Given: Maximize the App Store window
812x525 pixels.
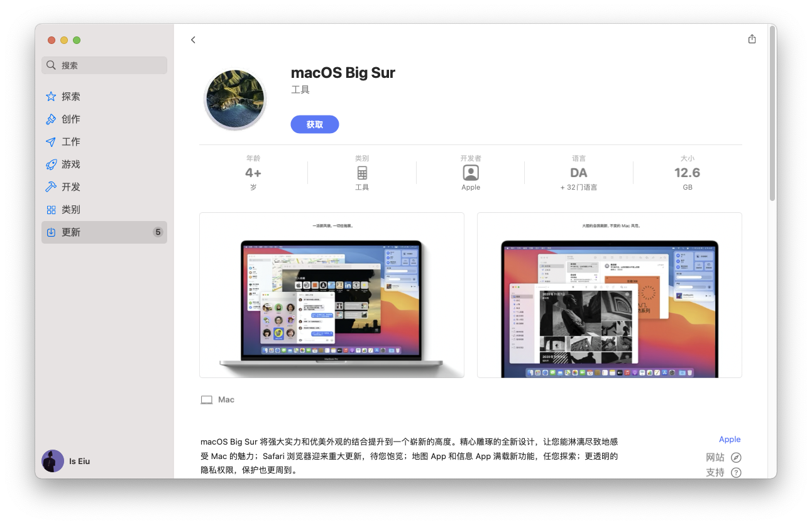Looking at the screenshot, I should coord(77,40).
